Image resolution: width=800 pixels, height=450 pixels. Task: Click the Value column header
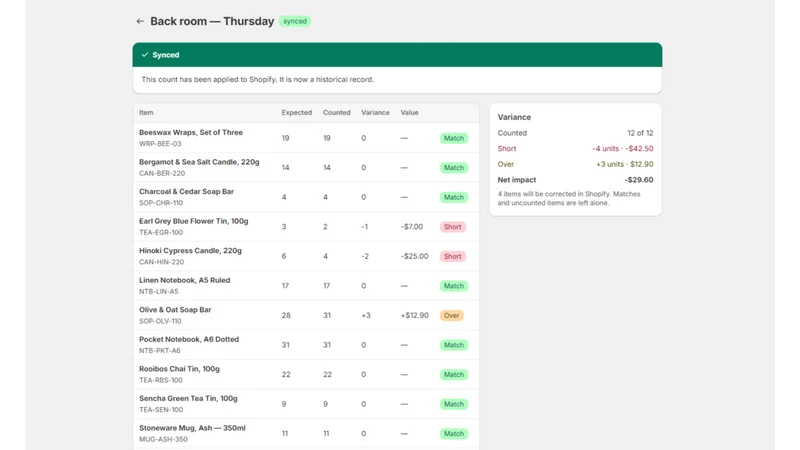(409, 113)
